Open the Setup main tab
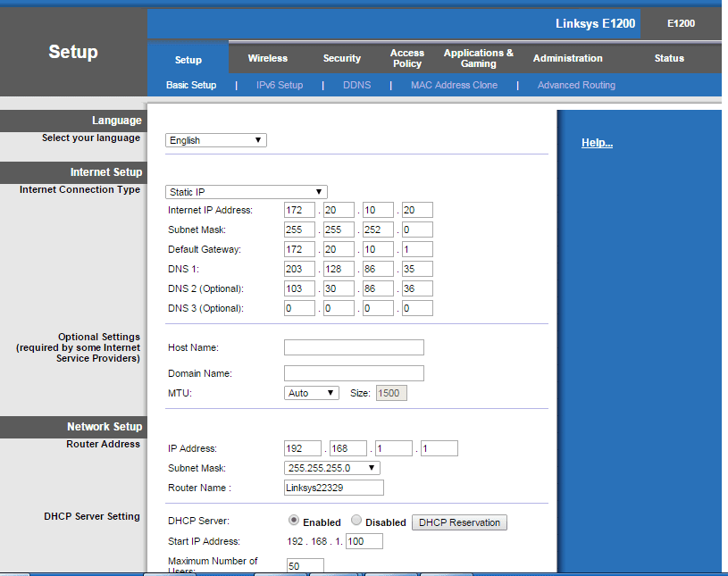This screenshot has width=728, height=576. (188, 60)
